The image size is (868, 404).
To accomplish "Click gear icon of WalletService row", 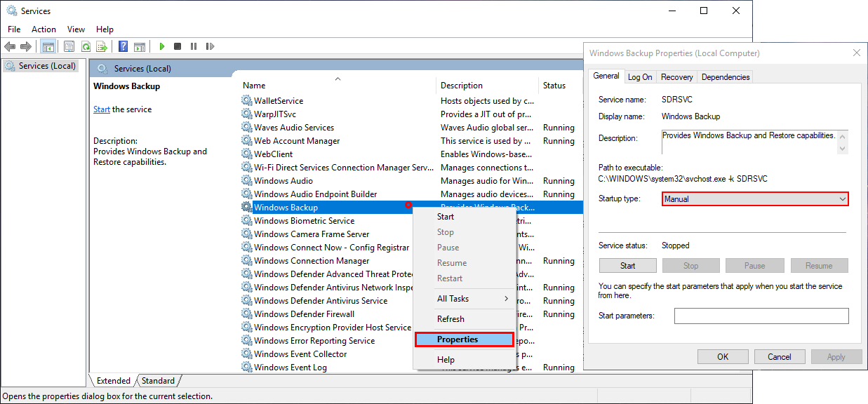I will coord(246,101).
